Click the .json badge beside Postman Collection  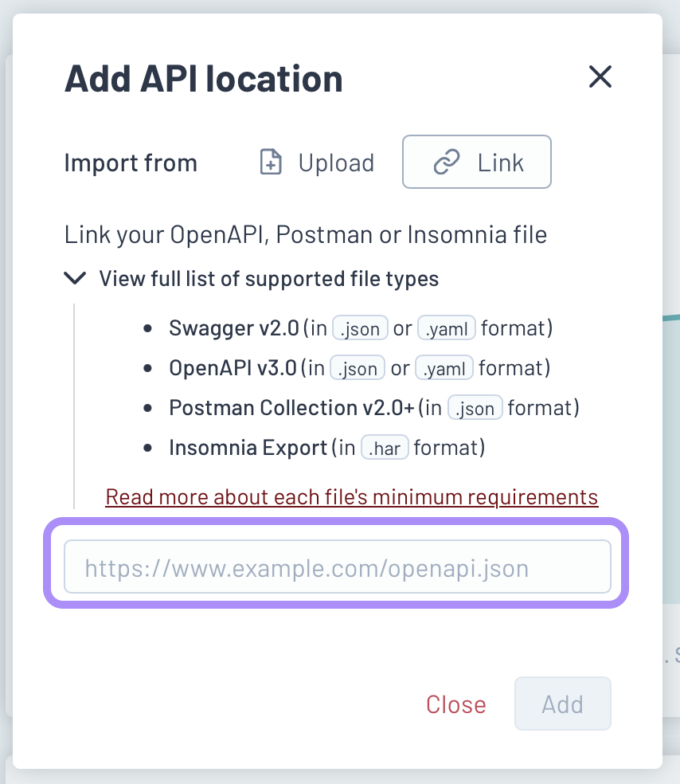pos(475,409)
